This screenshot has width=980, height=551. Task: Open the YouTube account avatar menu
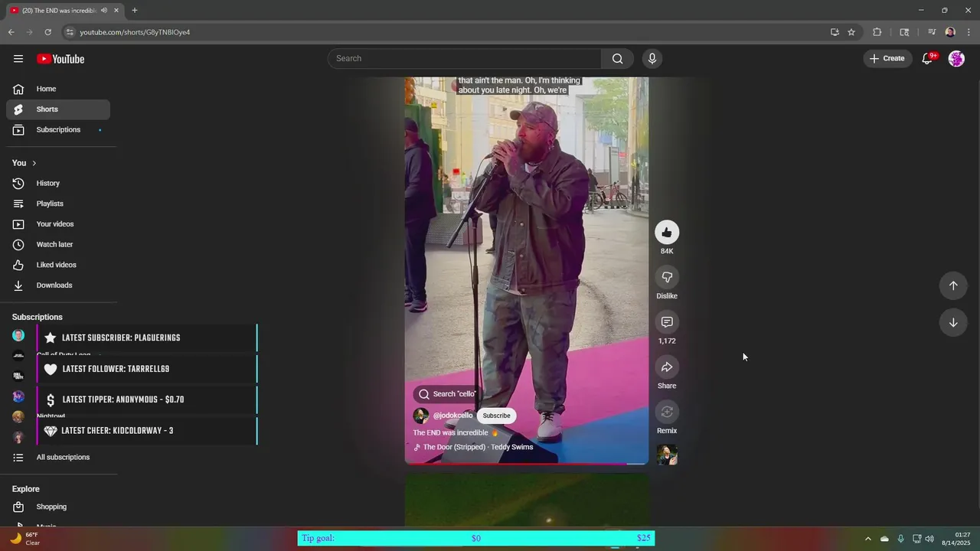[956, 59]
